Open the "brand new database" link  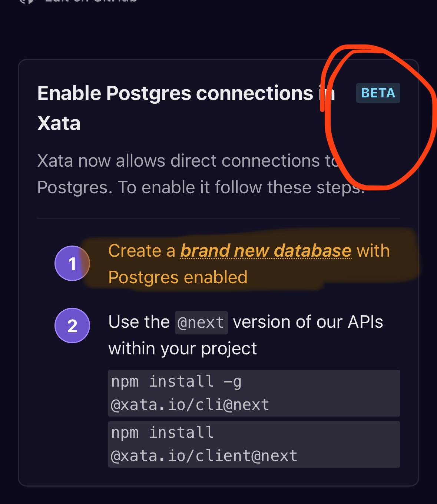click(265, 251)
